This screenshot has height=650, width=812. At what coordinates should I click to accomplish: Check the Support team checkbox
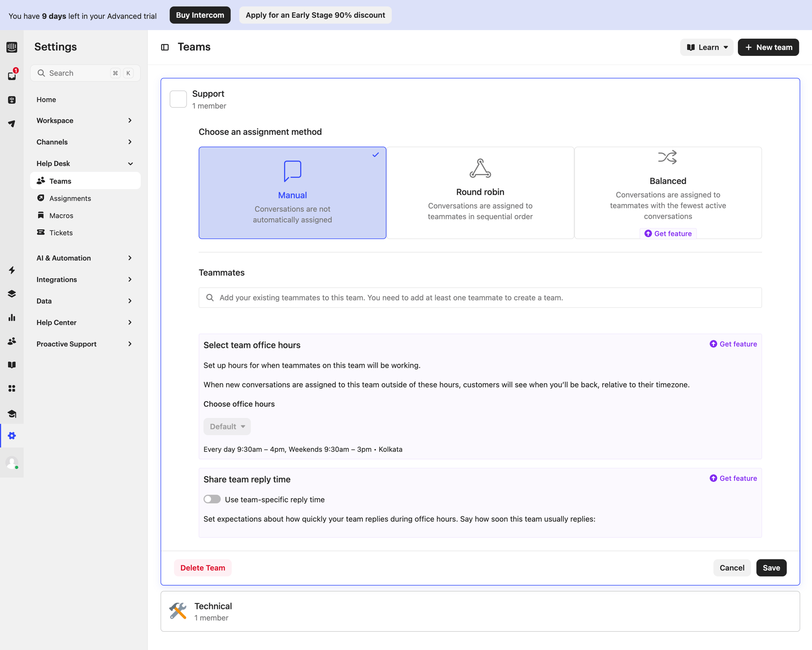tap(178, 99)
